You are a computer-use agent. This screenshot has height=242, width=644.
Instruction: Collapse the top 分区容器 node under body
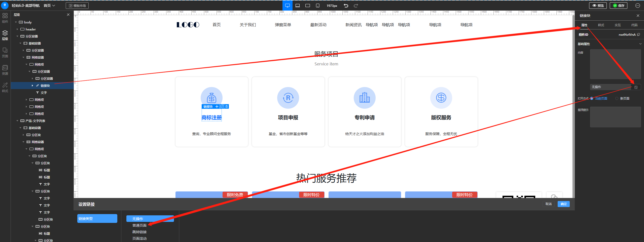(17, 36)
